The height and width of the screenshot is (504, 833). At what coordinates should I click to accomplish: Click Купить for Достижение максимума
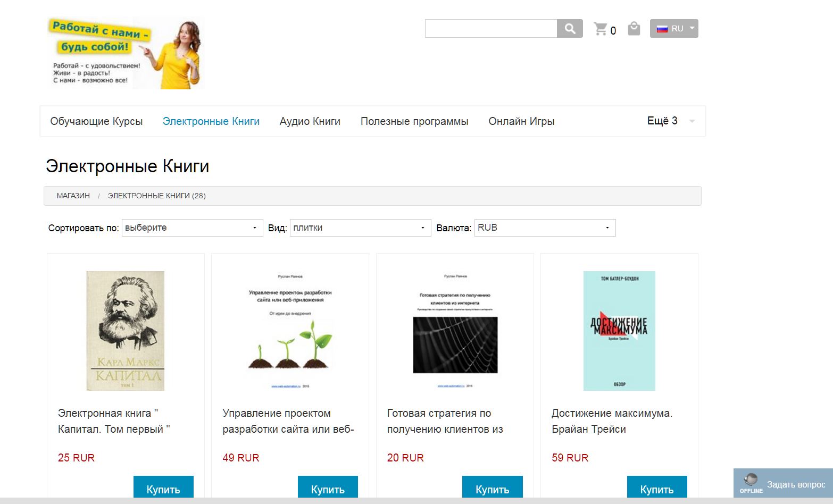pyautogui.click(x=657, y=488)
